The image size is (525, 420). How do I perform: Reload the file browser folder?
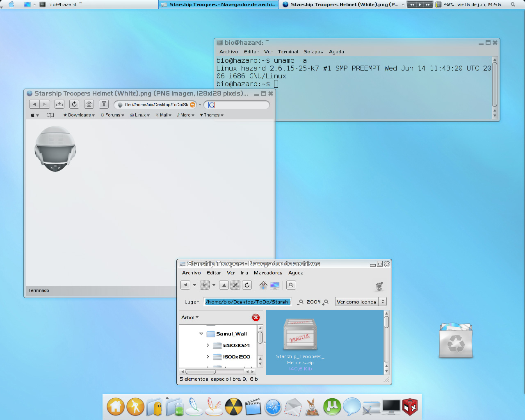(247, 285)
